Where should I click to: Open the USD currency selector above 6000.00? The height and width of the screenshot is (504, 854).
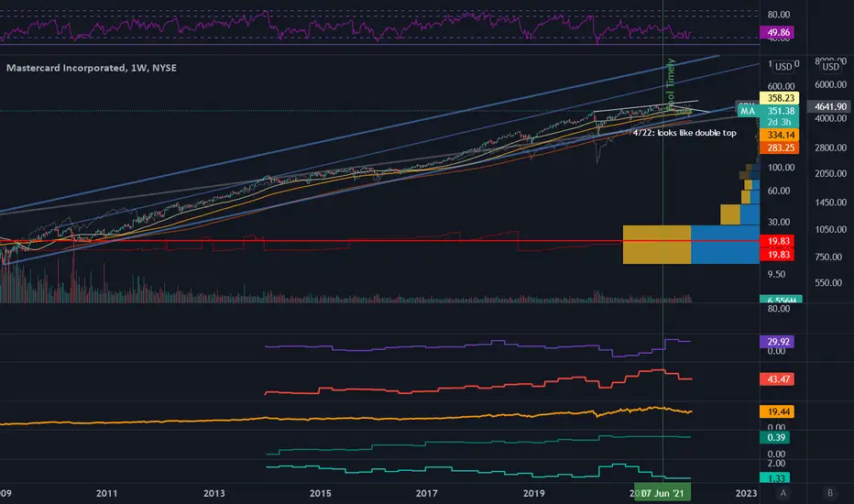pos(830,67)
